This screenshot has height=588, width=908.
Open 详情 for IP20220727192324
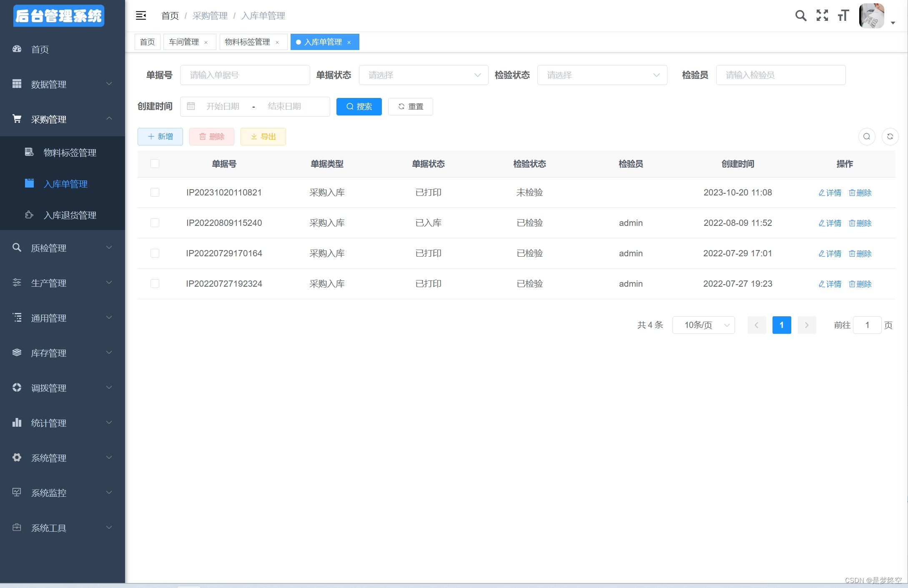[830, 284]
